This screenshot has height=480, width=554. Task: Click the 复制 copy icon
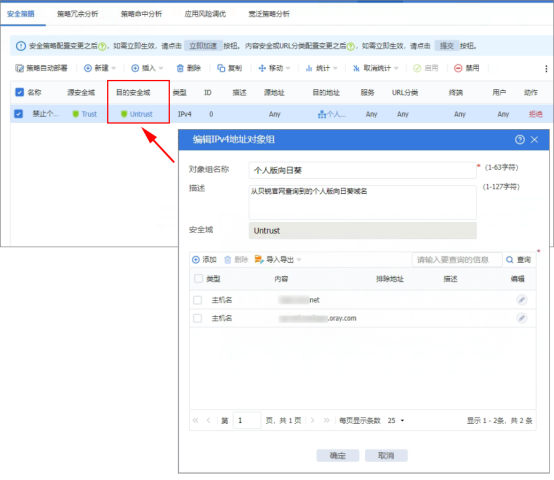pyautogui.click(x=221, y=68)
